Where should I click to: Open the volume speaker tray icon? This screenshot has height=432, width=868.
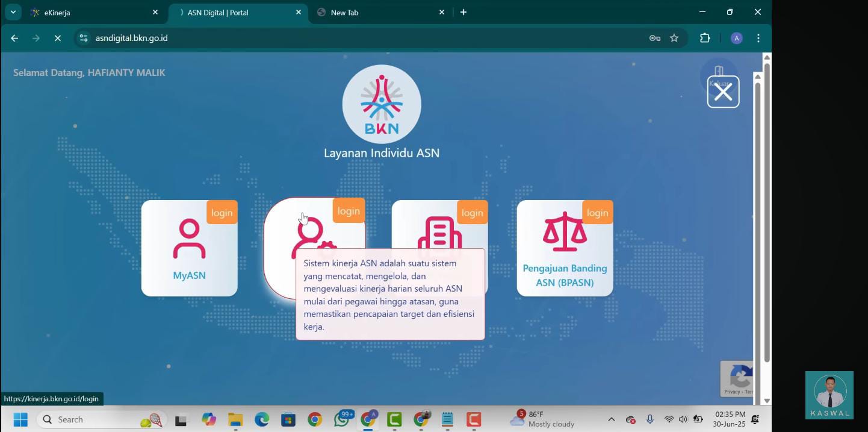(683, 419)
